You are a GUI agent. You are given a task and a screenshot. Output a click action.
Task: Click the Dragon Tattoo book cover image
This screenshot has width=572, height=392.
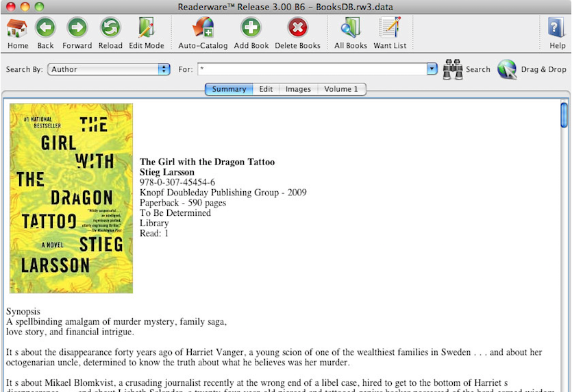(x=71, y=198)
